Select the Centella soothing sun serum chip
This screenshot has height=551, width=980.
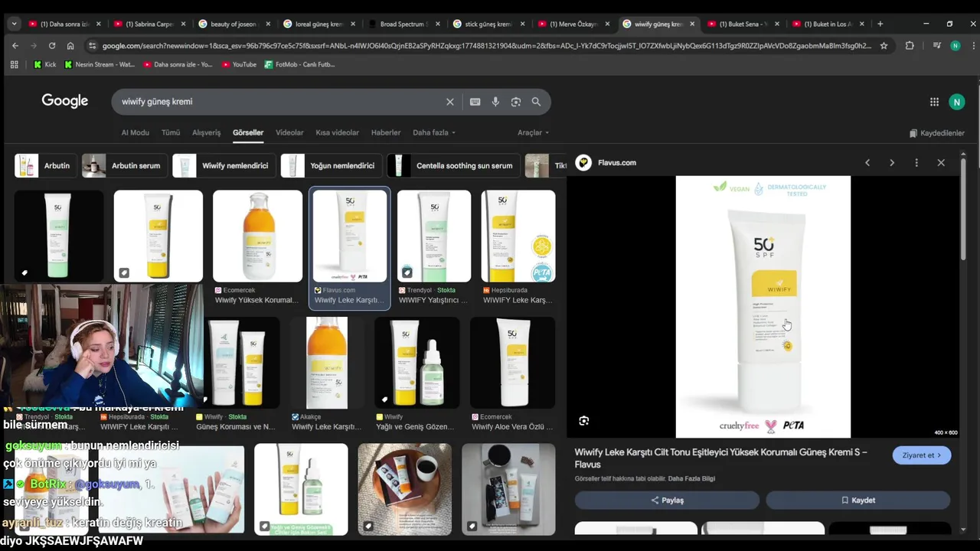453,165
